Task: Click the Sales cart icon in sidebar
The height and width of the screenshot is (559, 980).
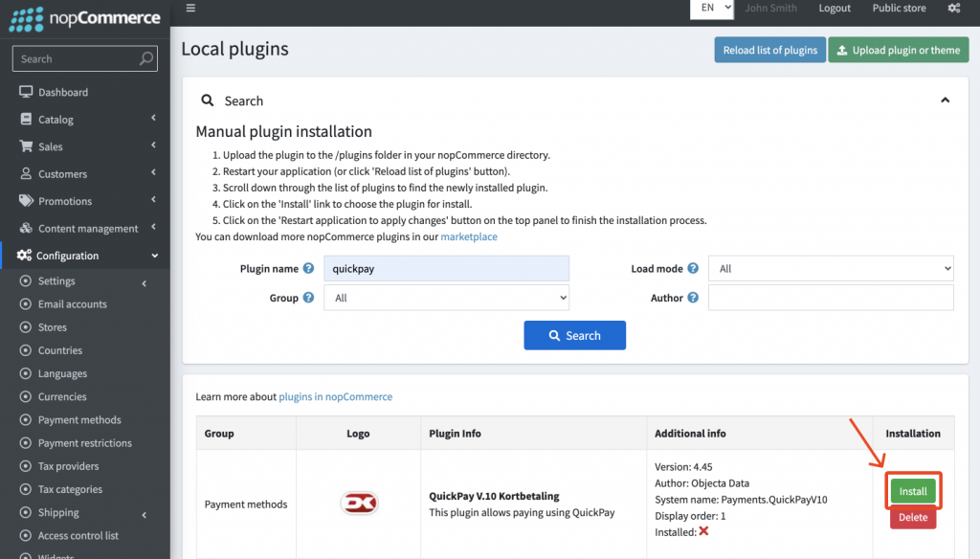Action: click(26, 146)
